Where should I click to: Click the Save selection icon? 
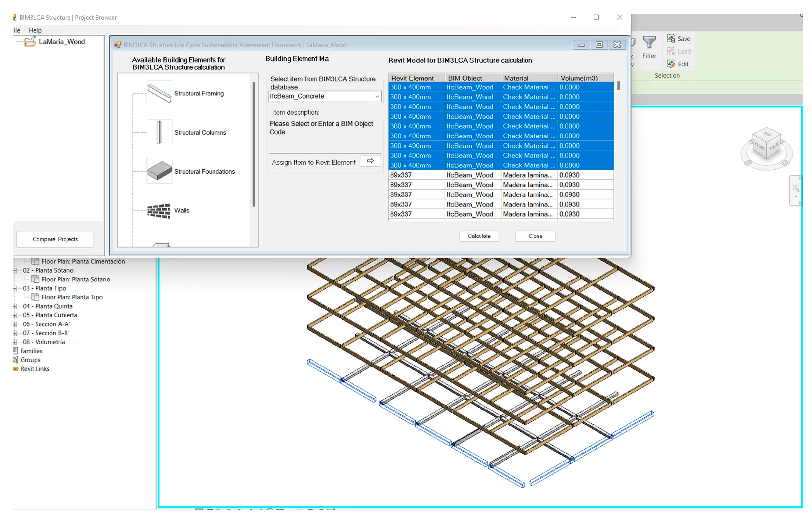click(671, 38)
